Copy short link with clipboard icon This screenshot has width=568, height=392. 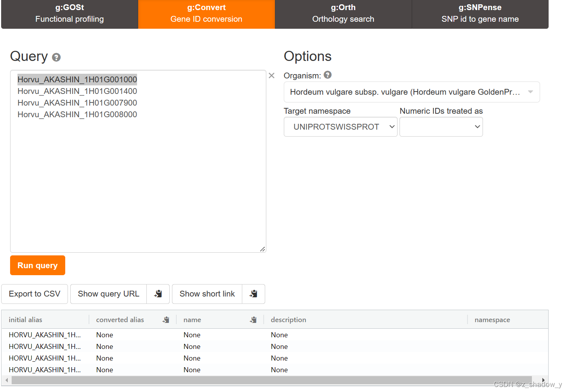(x=254, y=294)
